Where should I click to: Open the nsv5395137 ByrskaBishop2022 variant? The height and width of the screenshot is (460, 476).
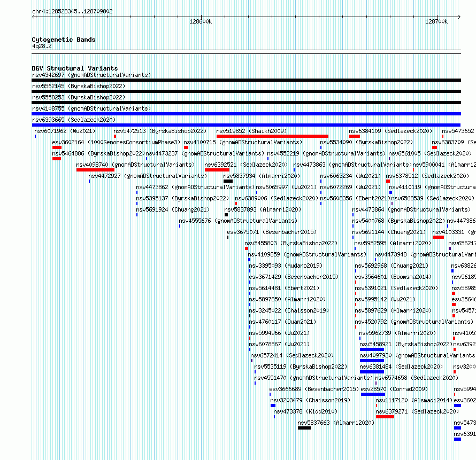pos(182,198)
